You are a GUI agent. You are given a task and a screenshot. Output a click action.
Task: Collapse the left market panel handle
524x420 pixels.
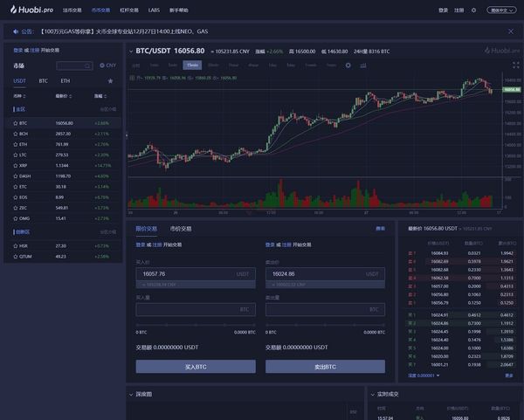click(127, 135)
